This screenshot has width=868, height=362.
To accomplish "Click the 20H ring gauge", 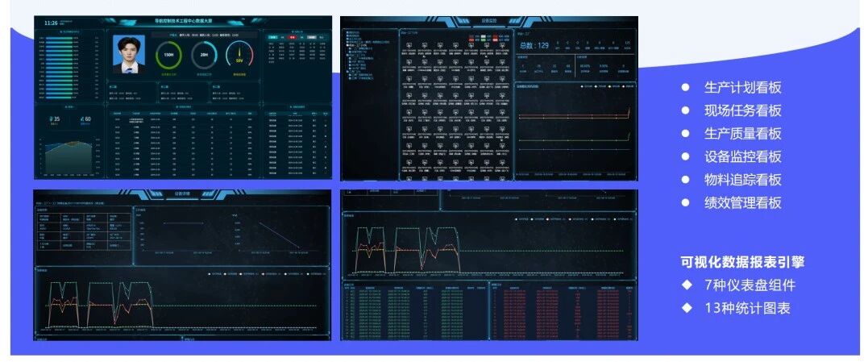I will [x=204, y=55].
